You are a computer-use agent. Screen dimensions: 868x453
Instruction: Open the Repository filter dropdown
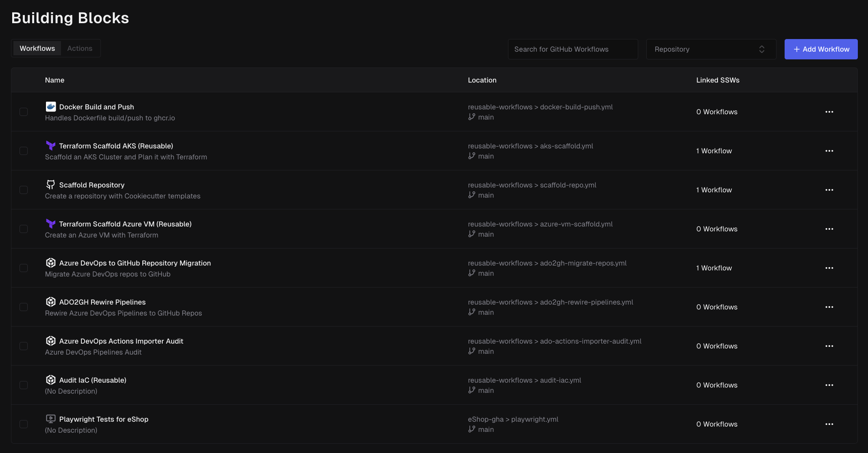point(711,49)
